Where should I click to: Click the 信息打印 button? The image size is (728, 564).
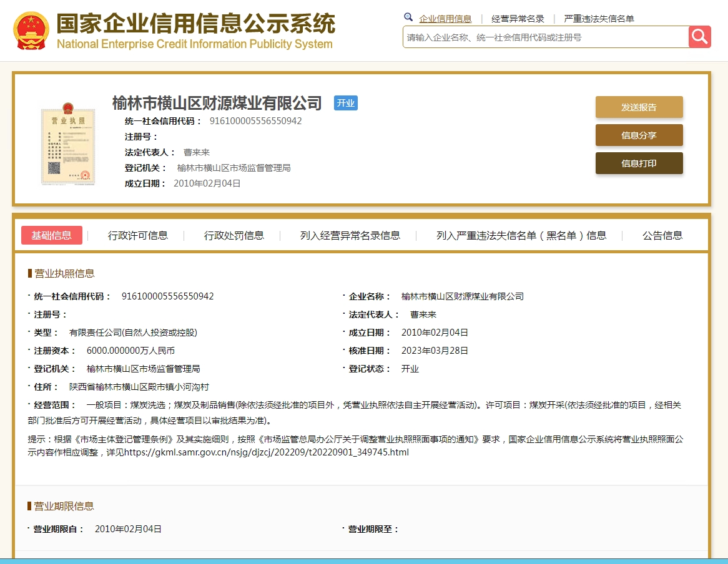tap(639, 163)
